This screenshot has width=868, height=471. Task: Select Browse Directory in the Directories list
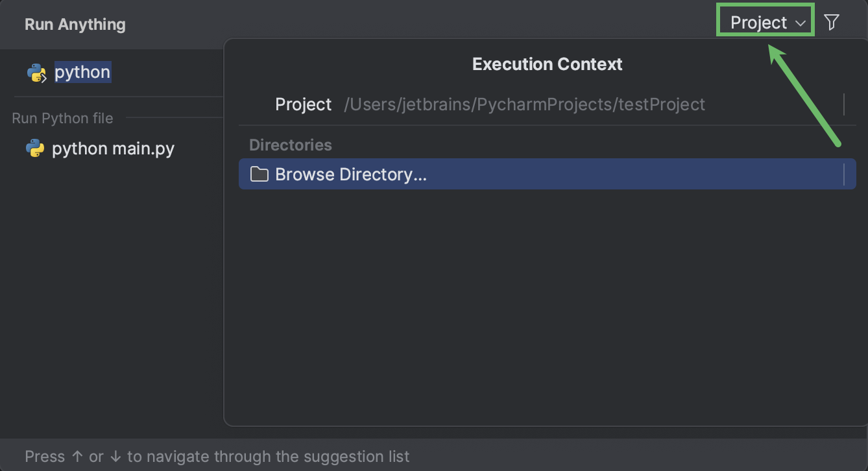[x=350, y=174]
